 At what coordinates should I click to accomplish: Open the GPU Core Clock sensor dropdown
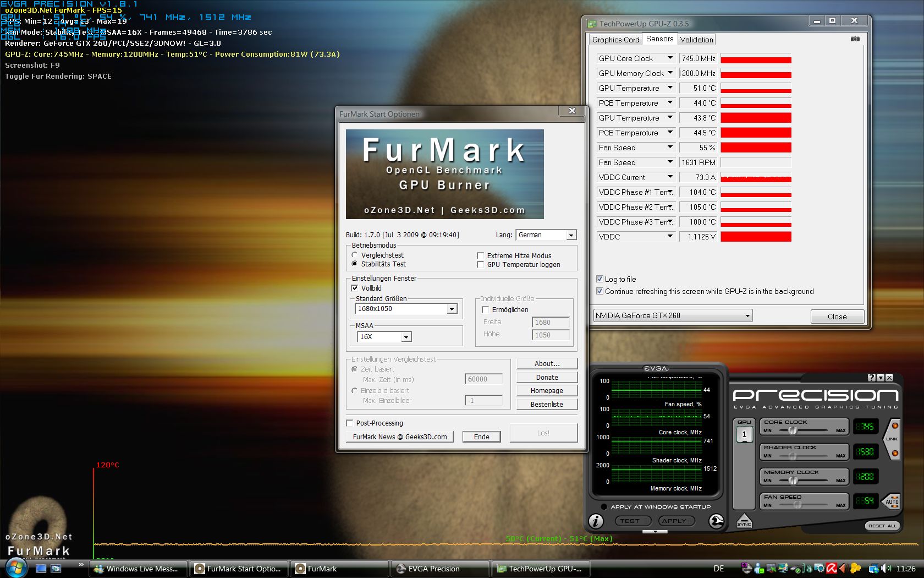point(636,58)
